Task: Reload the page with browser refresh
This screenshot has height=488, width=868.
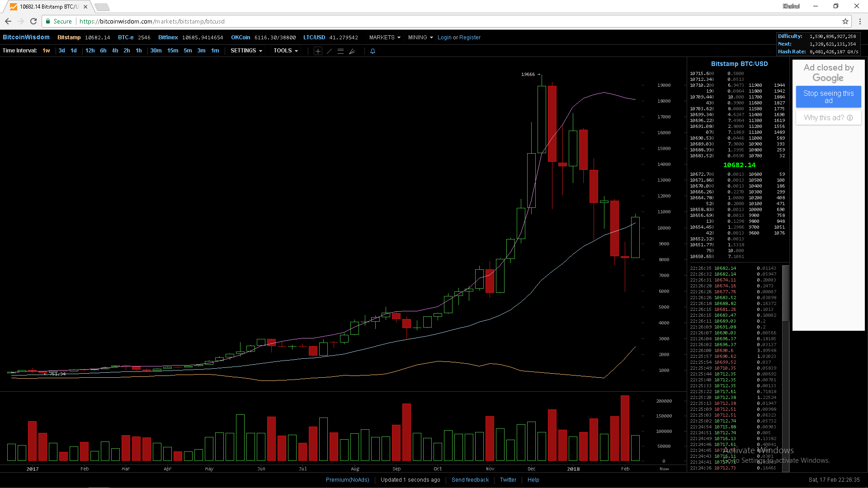Action: point(33,21)
